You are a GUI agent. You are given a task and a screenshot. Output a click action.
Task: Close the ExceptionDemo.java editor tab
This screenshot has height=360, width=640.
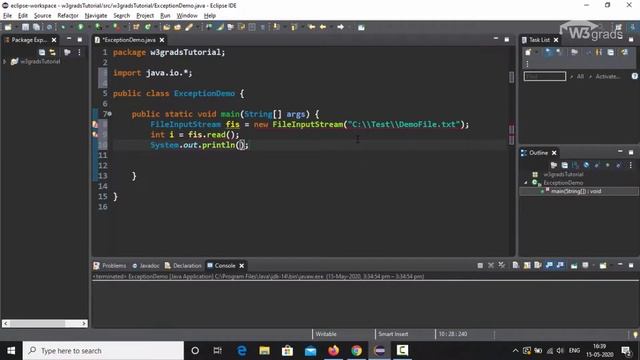tap(162, 40)
